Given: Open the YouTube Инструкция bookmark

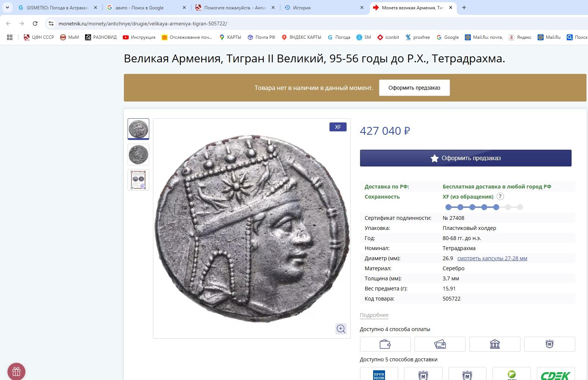Looking at the screenshot, I should [139, 37].
